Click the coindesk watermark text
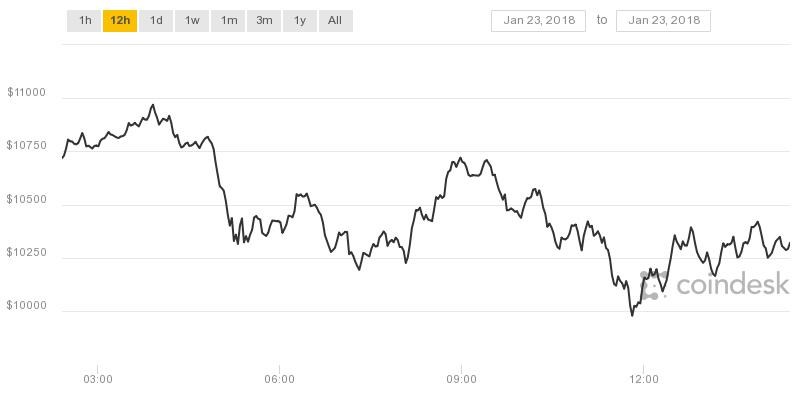This screenshot has width=800, height=400. coord(733,285)
